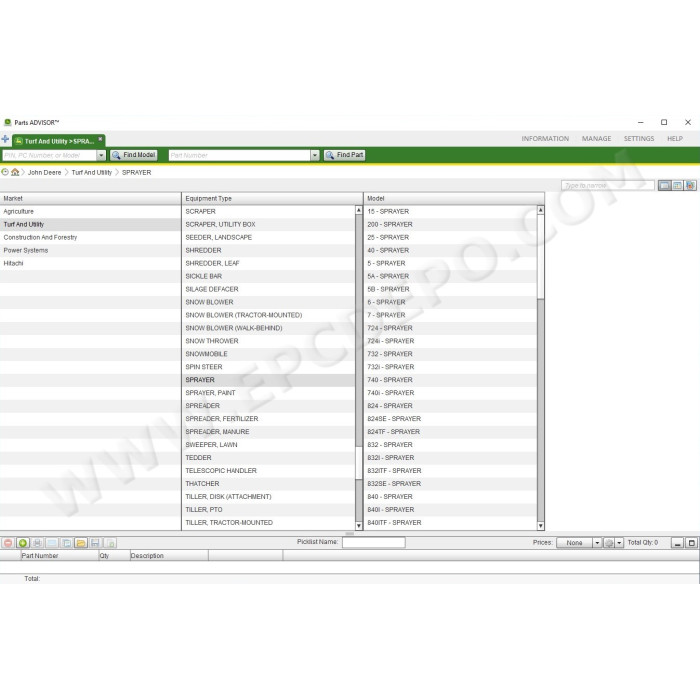This screenshot has width=700, height=700.
Task: Click the John Deere breadcrumb link
Action: pos(44,172)
